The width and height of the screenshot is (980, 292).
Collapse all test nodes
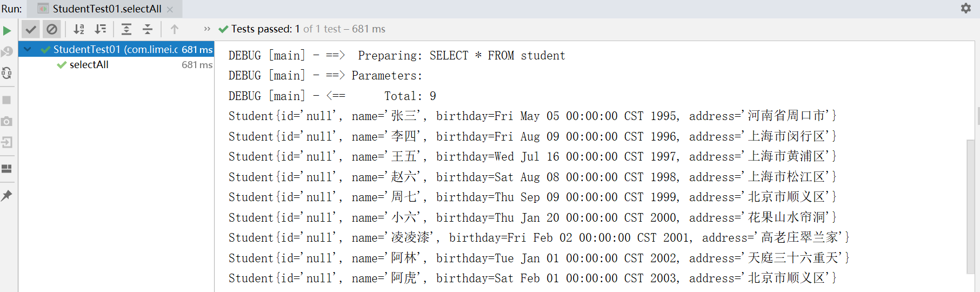pos(148,29)
